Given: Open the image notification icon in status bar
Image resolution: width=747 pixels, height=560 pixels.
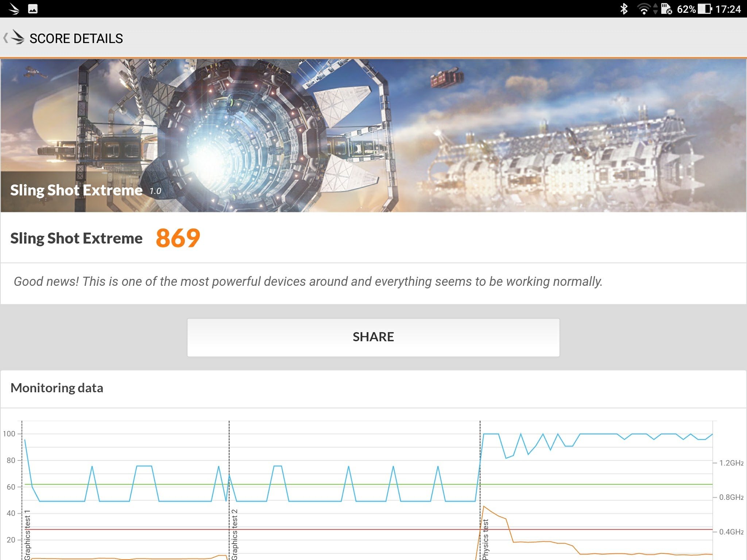Looking at the screenshot, I should [33, 9].
